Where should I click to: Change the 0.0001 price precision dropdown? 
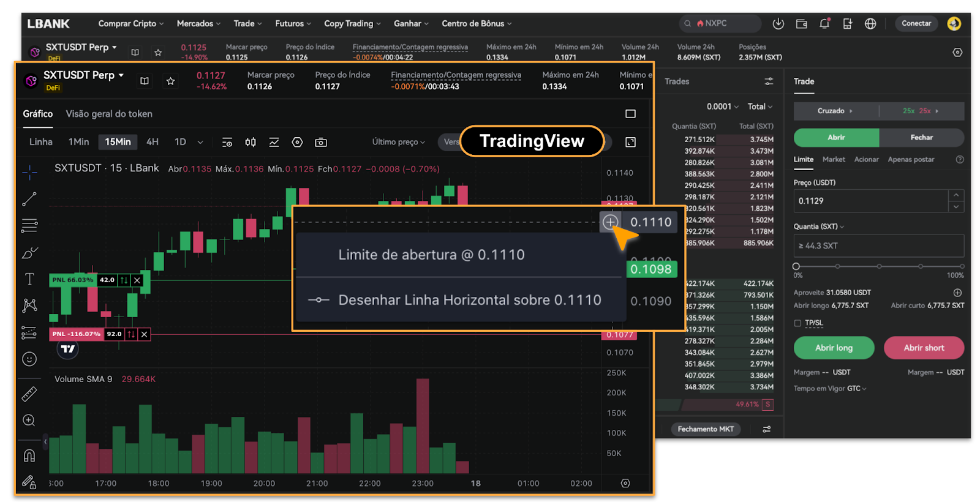click(723, 107)
